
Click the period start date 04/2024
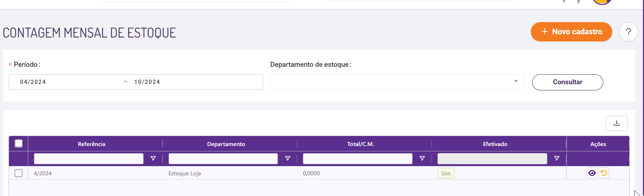pos(33,82)
